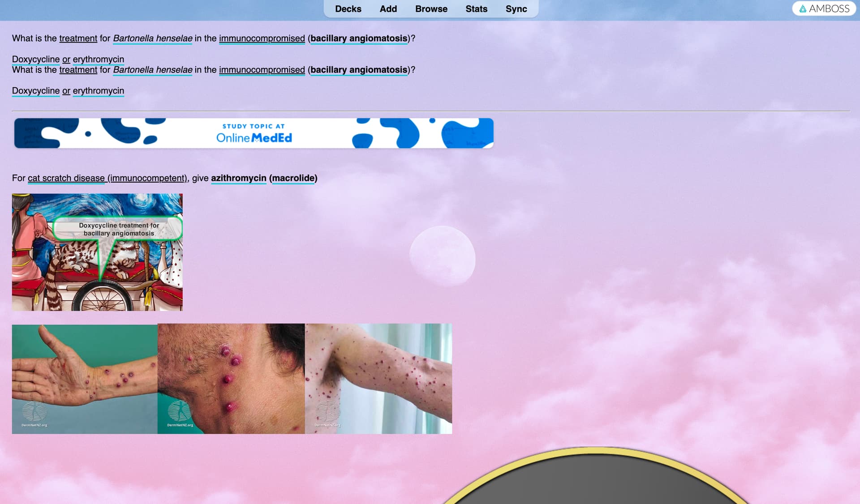Screen dimensions: 860x504
Task: Open the neck lesions DermNet photo
Action: click(x=231, y=379)
